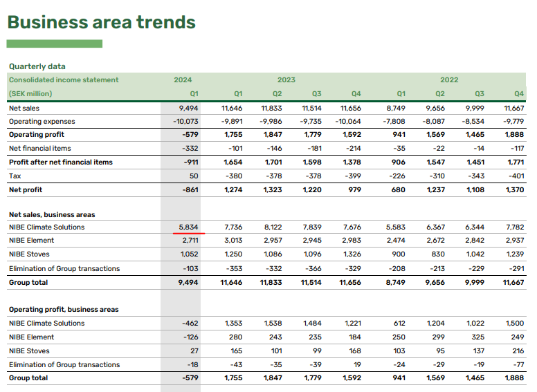Click the 2022 year column header
The height and width of the screenshot is (392, 537).
click(449, 80)
